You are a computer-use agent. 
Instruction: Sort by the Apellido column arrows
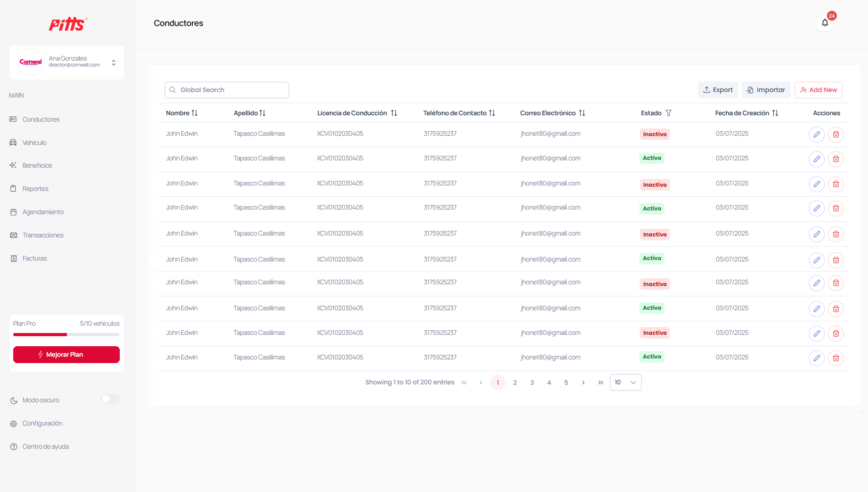click(x=262, y=113)
